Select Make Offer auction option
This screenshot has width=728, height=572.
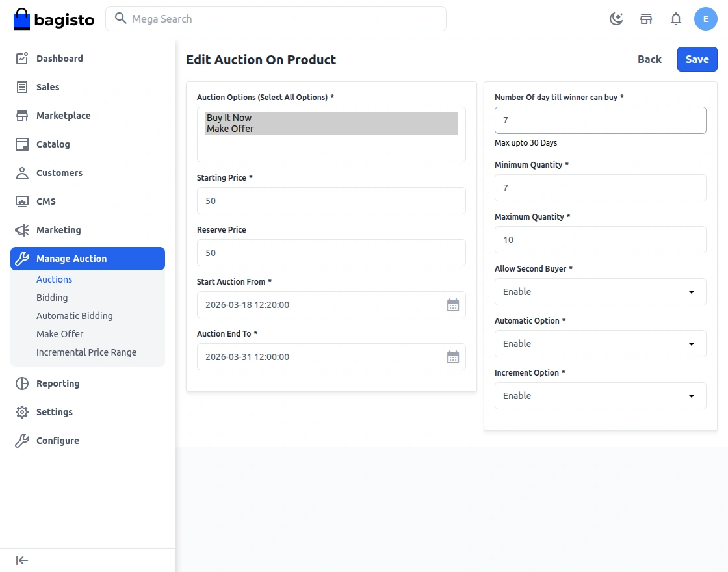click(231, 129)
